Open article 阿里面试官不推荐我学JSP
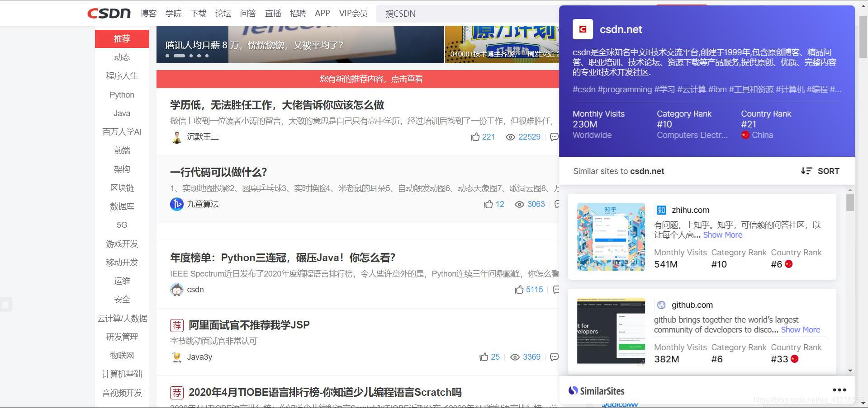 tap(249, 325)
